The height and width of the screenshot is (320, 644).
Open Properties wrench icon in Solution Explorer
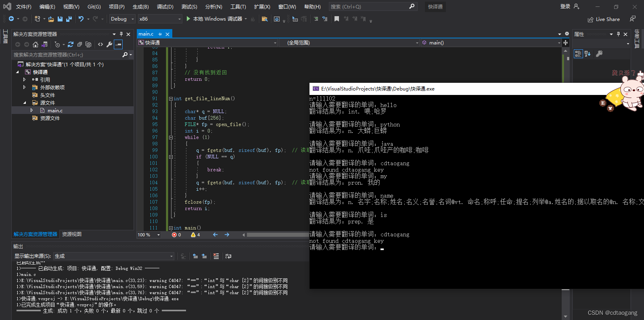click(x=109, y=44)
